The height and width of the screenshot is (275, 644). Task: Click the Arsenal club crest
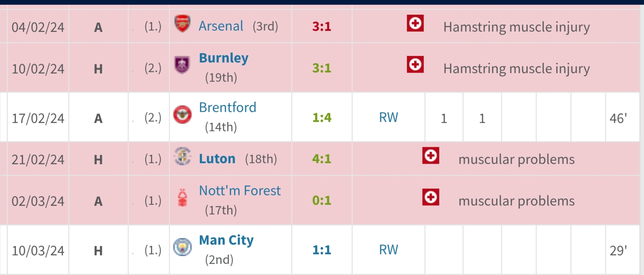(182, 23)
